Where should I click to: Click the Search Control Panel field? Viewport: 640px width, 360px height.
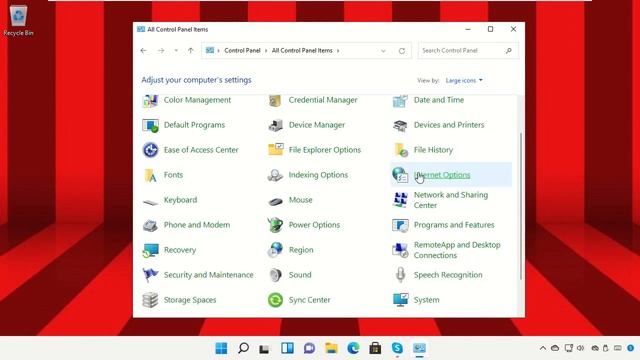468,51
